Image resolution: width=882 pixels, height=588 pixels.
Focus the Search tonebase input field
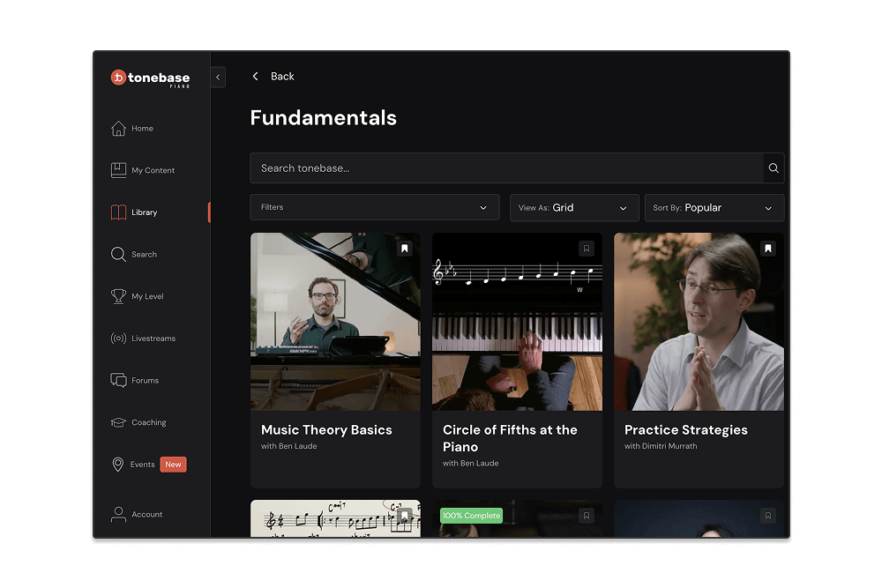[507, 168]
